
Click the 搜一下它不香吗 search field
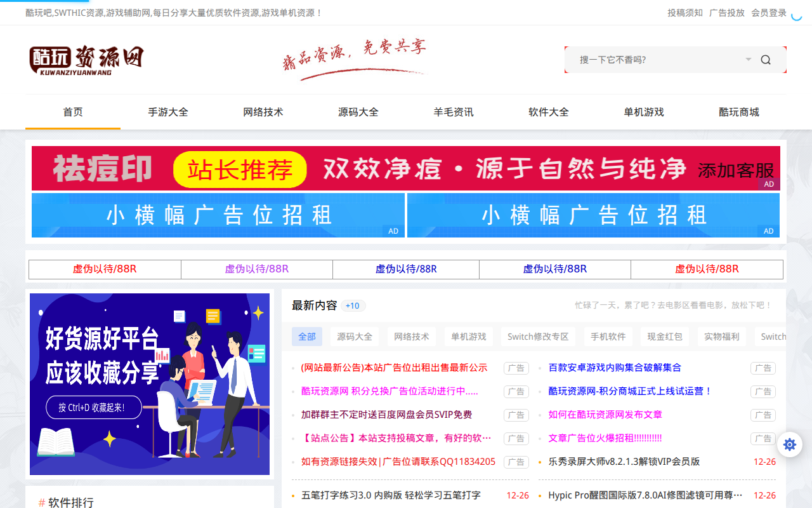click(647, 59)
